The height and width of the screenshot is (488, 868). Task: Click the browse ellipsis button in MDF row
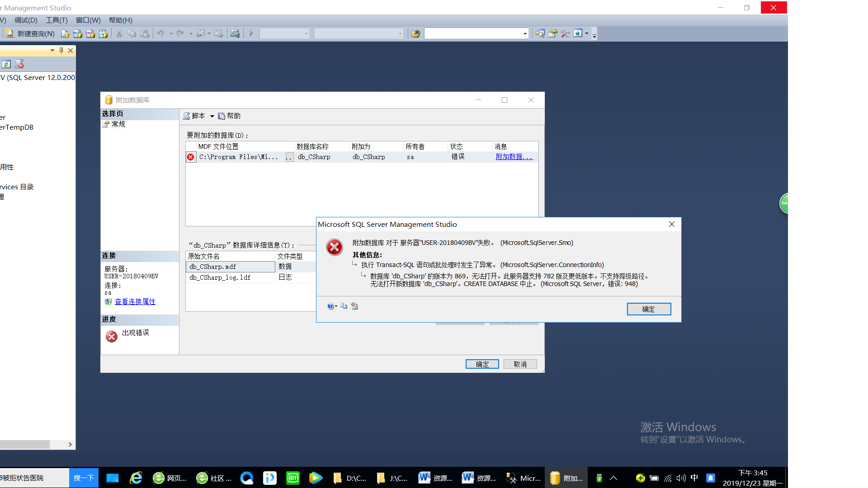289,157
